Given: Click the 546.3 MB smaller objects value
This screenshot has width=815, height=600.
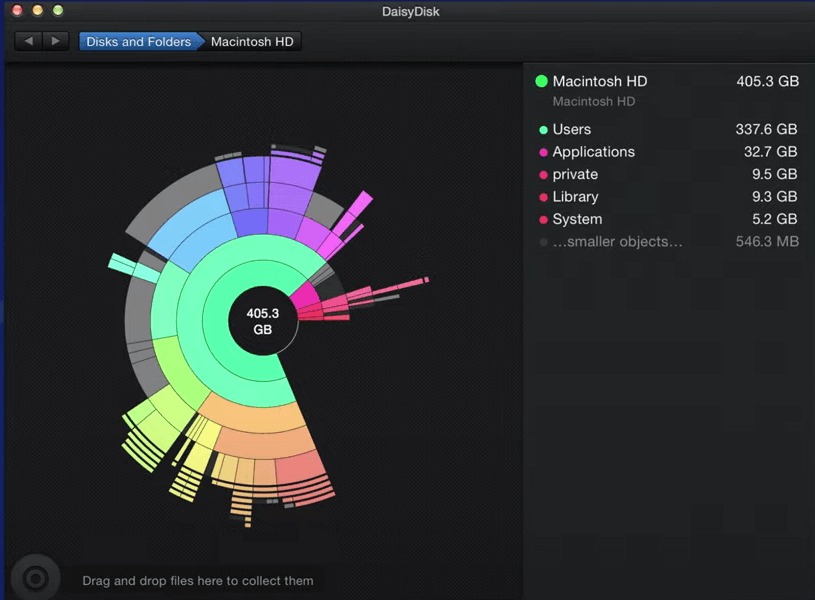Looking at the screenshot, I should point(767,241).
